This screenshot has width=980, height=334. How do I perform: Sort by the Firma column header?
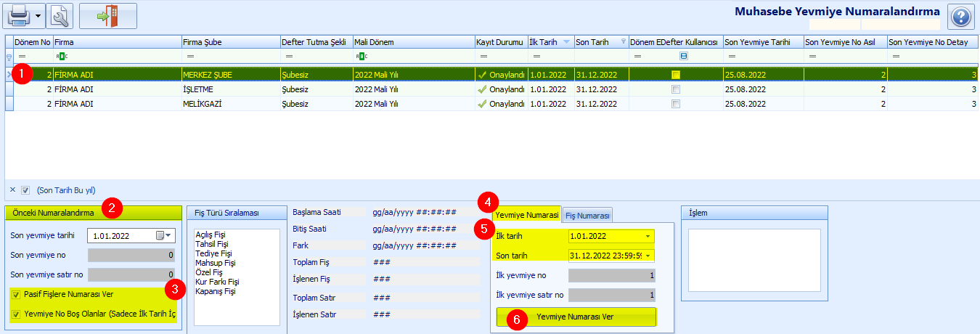pyautogui.click(x=117, y=42)
